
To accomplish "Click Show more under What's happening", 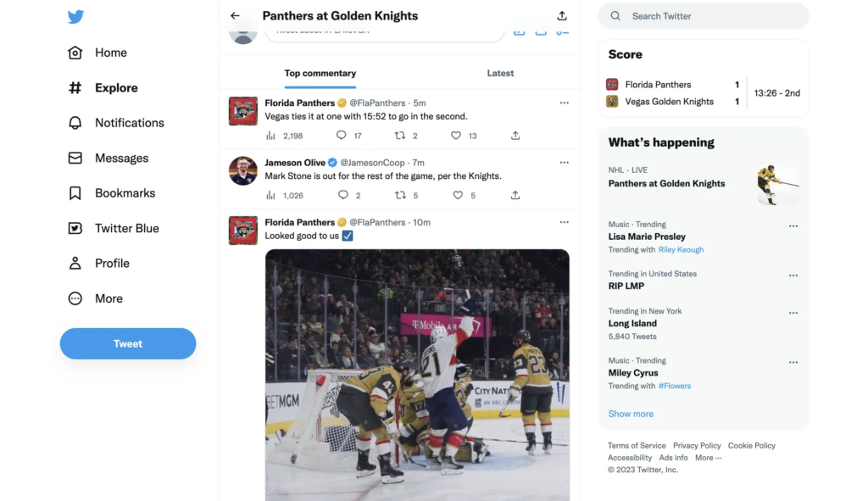I will pyautogui.click(x=631, y=414).
